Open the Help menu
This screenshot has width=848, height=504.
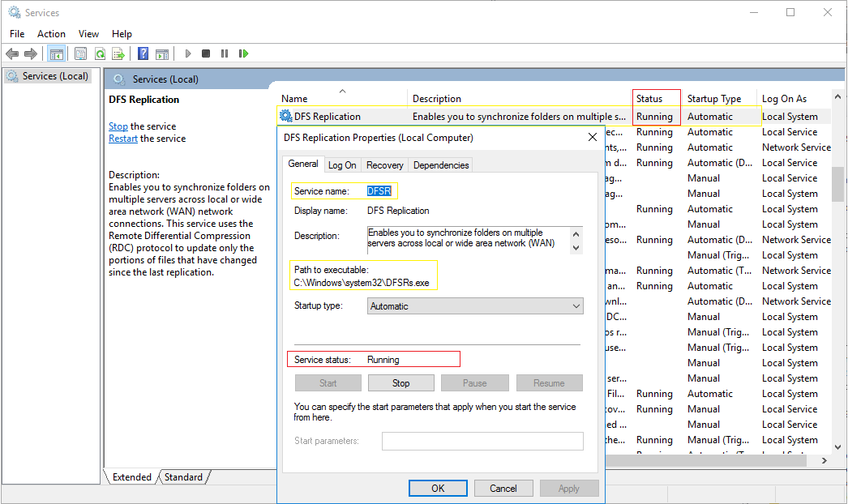tap(122, 33)
